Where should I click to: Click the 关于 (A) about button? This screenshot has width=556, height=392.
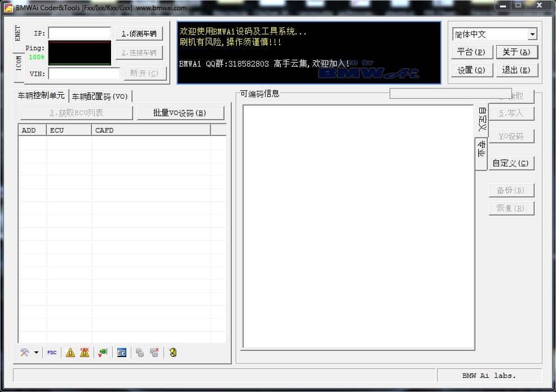point(517,52)
